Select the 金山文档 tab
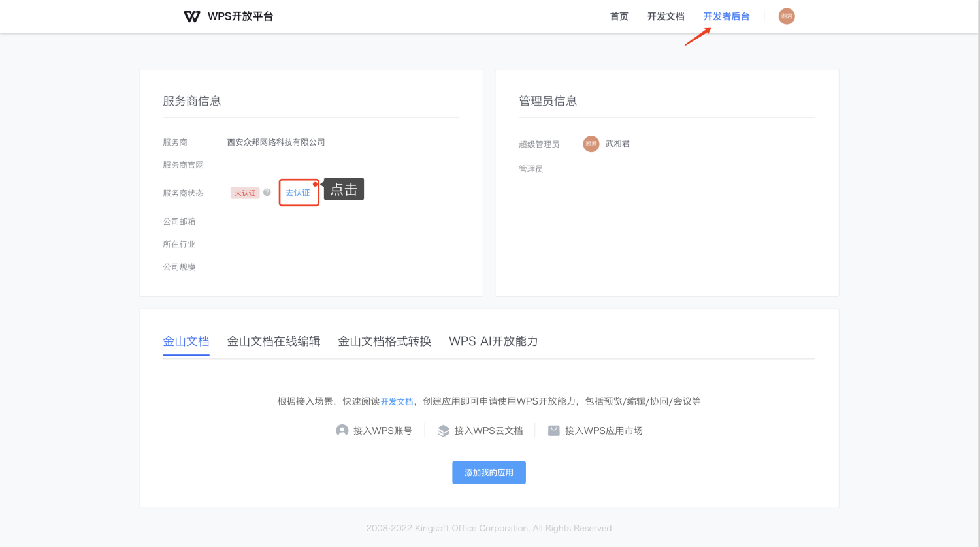This screenshot has height=547, width=980. [186, 341]
